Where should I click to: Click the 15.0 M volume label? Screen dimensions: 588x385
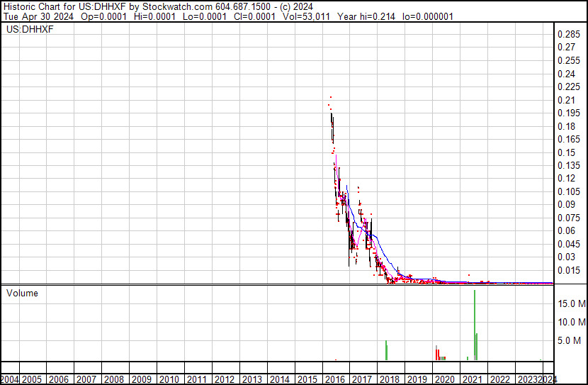click(x=572, y=303)
